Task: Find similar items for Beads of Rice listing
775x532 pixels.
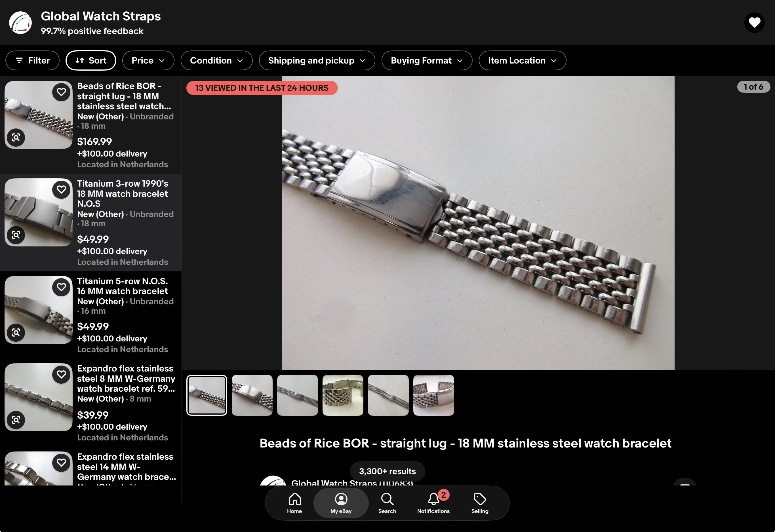Action: (x=16, y=137)
